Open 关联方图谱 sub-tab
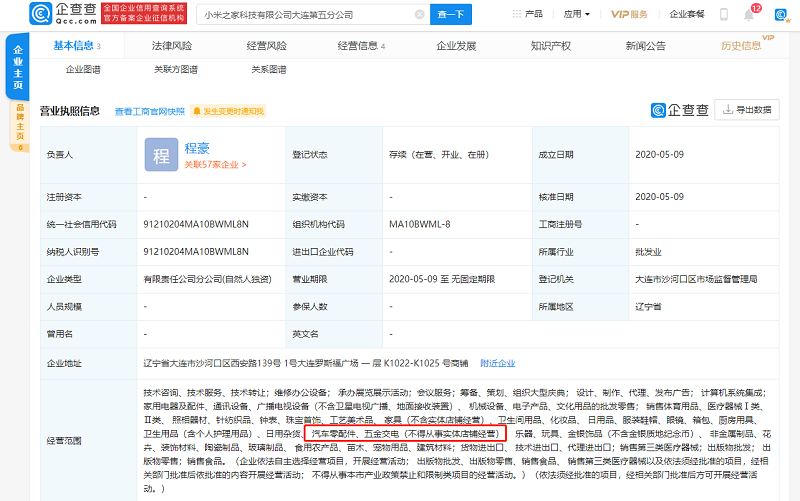The width and height of the screenshot is (800, 501). (x=176, y=69)
